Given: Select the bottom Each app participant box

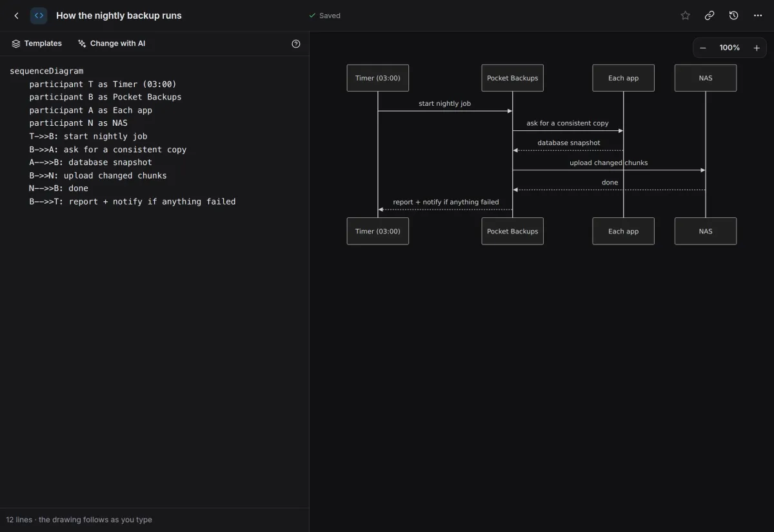Looking at the screenshot, I should tap(624, 232).
